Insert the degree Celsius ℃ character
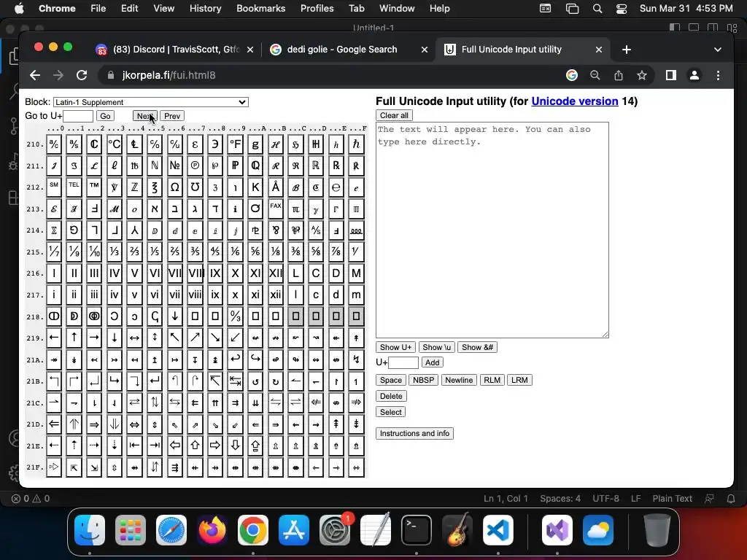Screen dimensions: 747x560 tap(115, 144)
